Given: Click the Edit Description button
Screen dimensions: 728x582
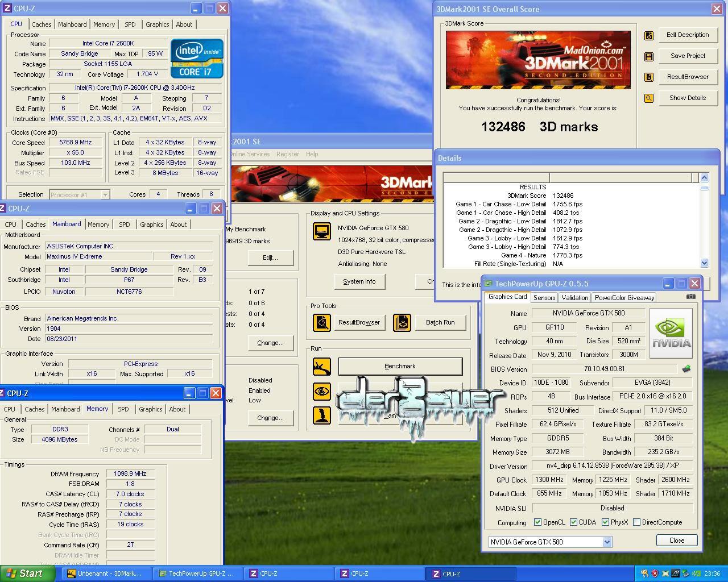Looking at the screenshot, I should point(688,35).
